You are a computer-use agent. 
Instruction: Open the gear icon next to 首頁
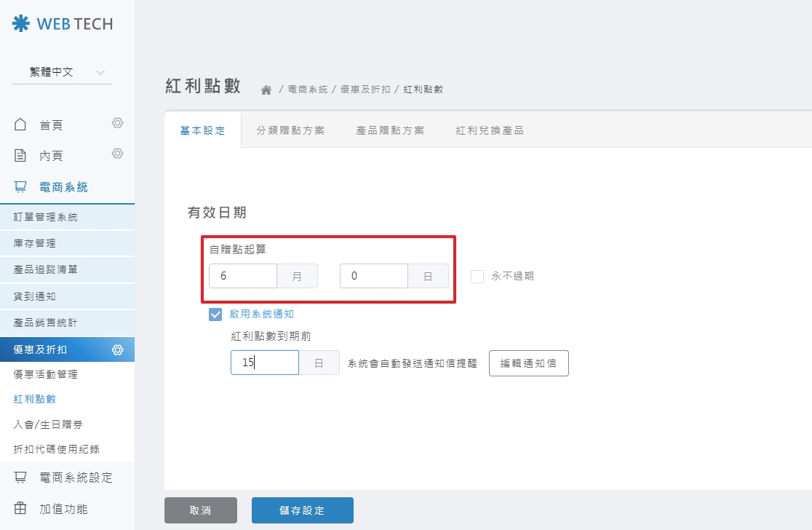[x=117, y=124]
